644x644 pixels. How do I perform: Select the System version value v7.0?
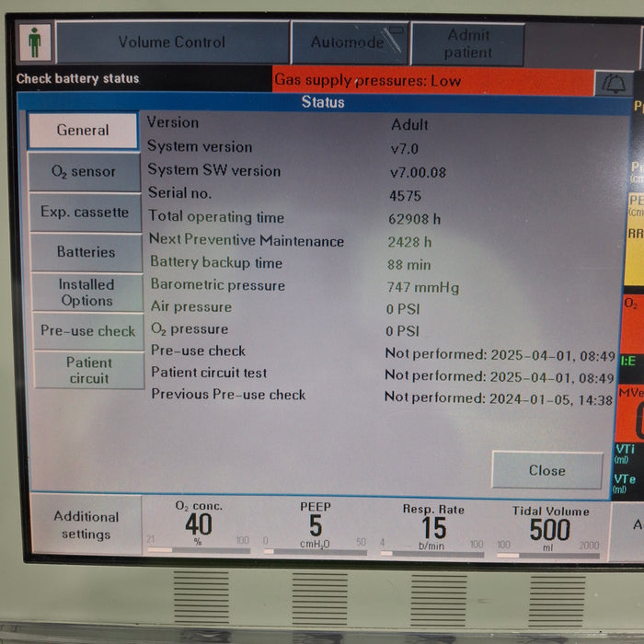[x=405, y=149]
